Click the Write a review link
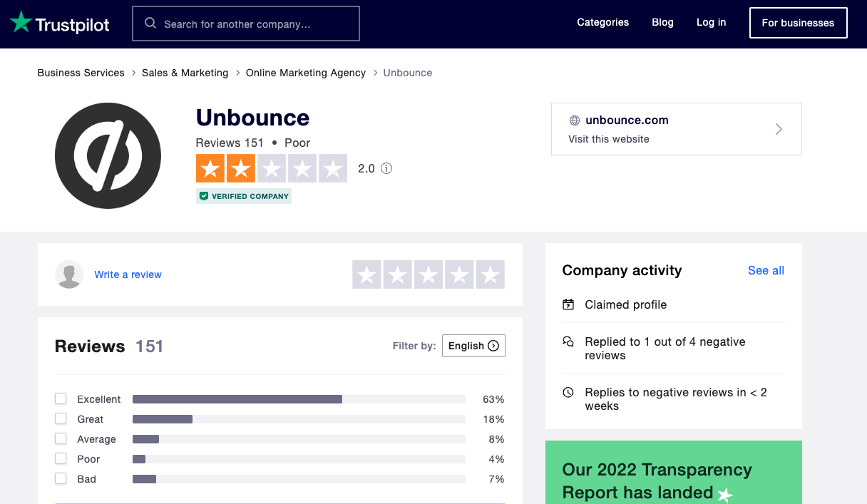The height and width of the screenshot is (504, 867). pos(128,274)
